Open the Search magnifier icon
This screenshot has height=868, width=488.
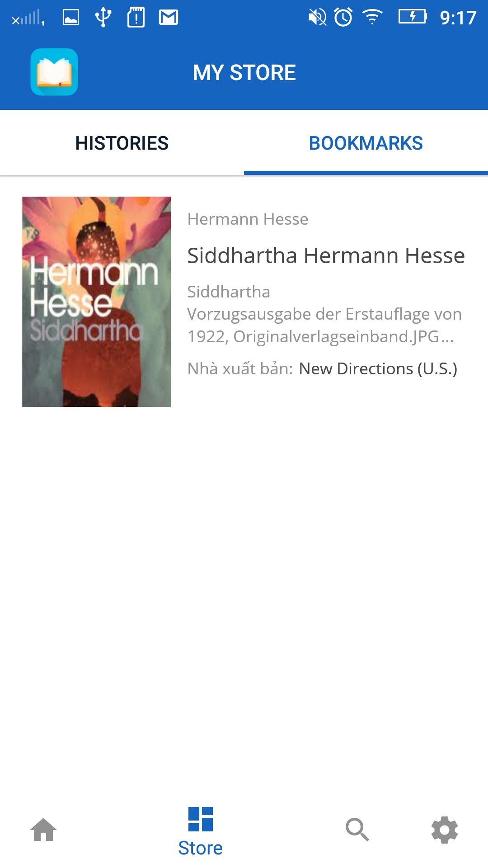click(x=357, y=830)
